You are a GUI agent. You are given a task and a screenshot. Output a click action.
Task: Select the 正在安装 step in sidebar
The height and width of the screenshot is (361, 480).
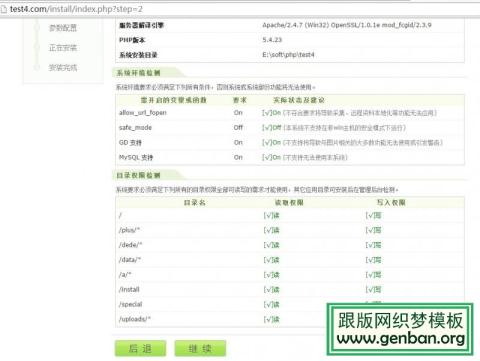click(63, 48)
